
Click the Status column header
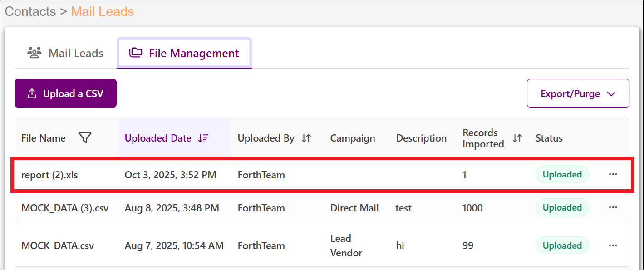[549, 138]
